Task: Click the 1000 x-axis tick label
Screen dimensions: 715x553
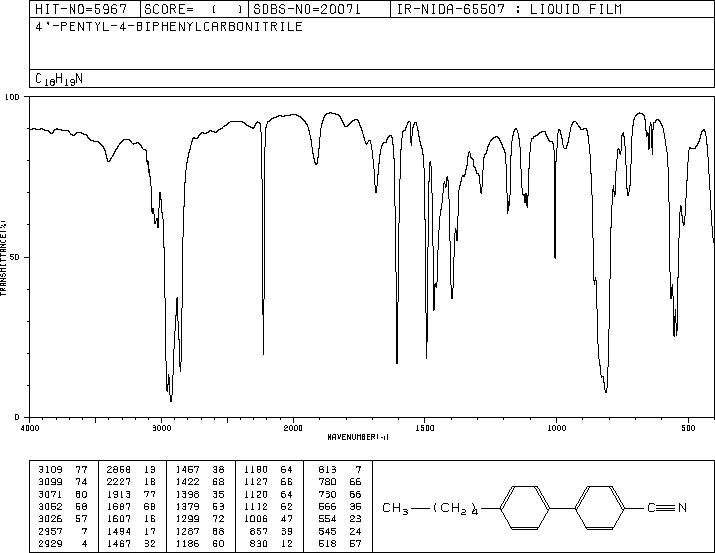Action: pos(556,428)
